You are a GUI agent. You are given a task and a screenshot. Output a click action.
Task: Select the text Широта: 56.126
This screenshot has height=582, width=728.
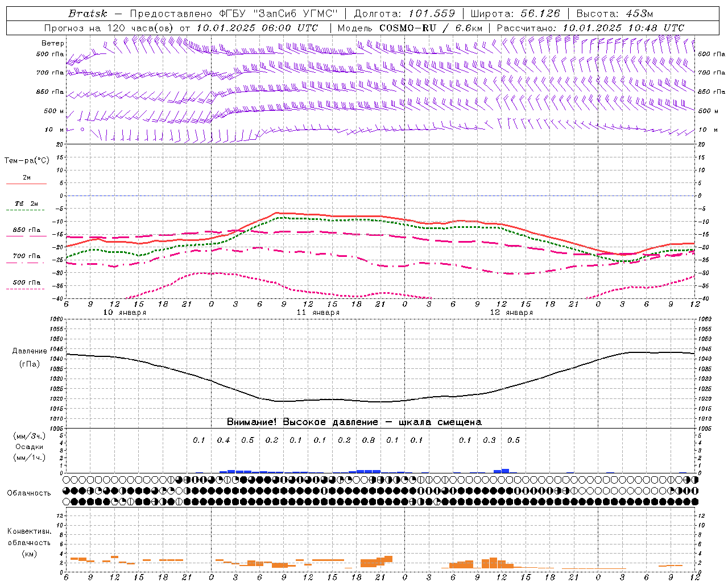click(x=515, y=14)
